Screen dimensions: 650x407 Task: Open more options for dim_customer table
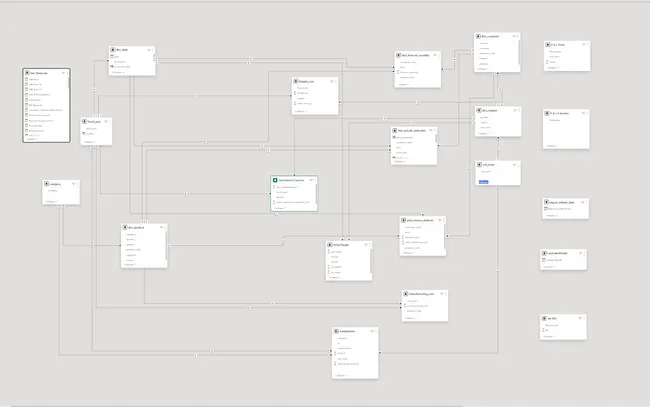(x=518, y=36)
